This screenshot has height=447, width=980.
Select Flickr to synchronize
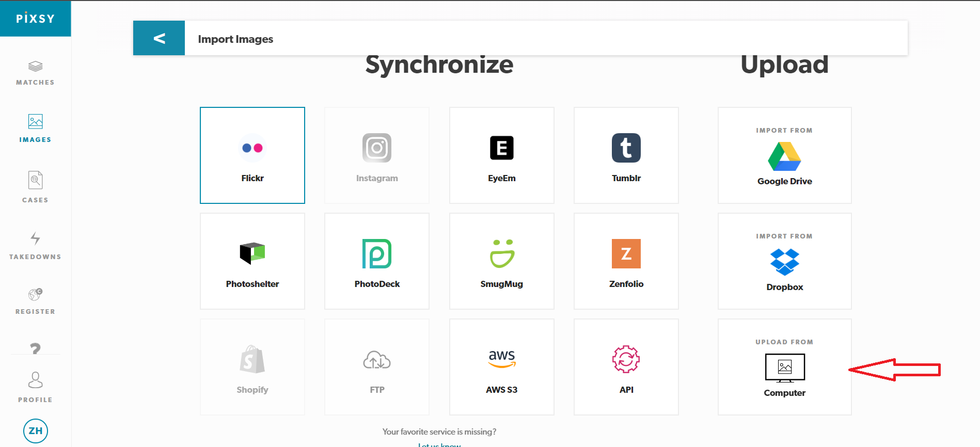(x=252, y=155)
